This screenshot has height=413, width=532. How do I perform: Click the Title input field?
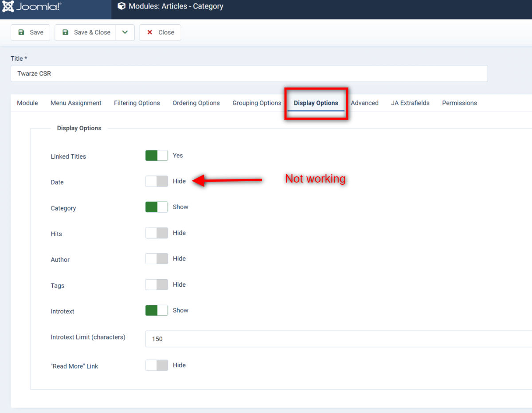(249, 74)
